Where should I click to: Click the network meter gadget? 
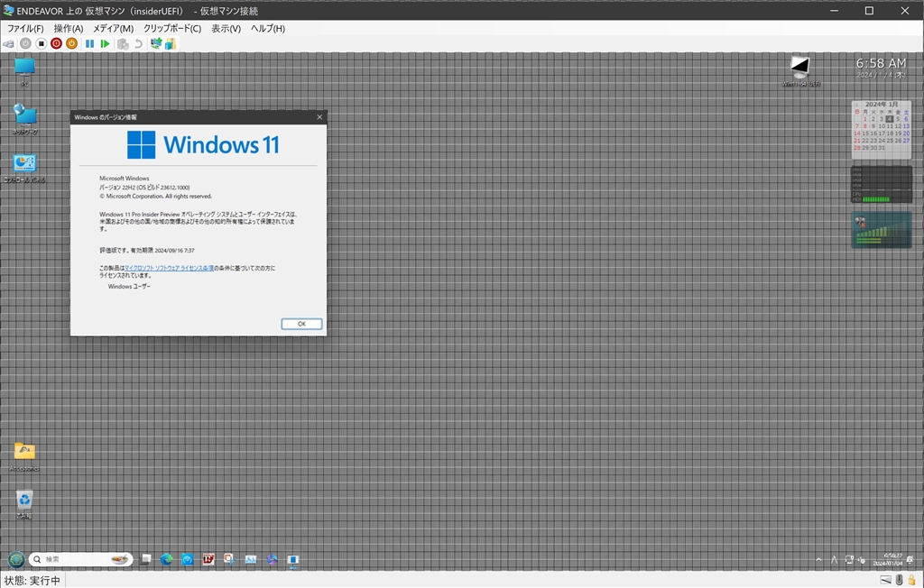pos(882,230)
